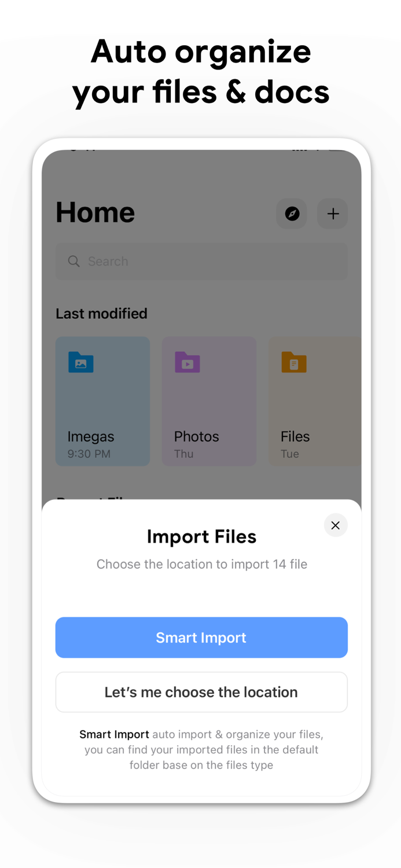Open the Files folder
Screen dimensions: 401x868
[x=315, y=401]
